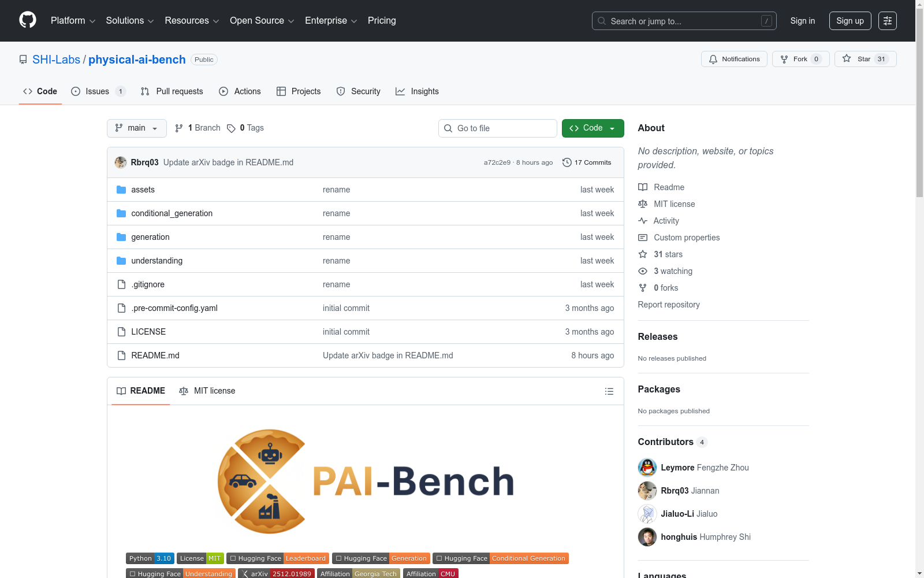Click the .pre-commit-config.yaml file icon
Screen dimensions: 924x578
[121, 308]
